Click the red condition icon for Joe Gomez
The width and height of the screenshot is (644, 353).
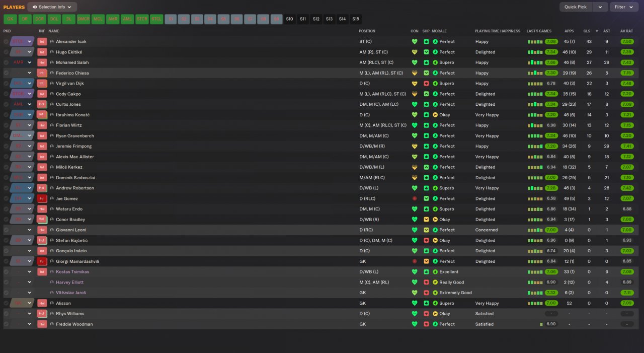click(x=415, y=198)
